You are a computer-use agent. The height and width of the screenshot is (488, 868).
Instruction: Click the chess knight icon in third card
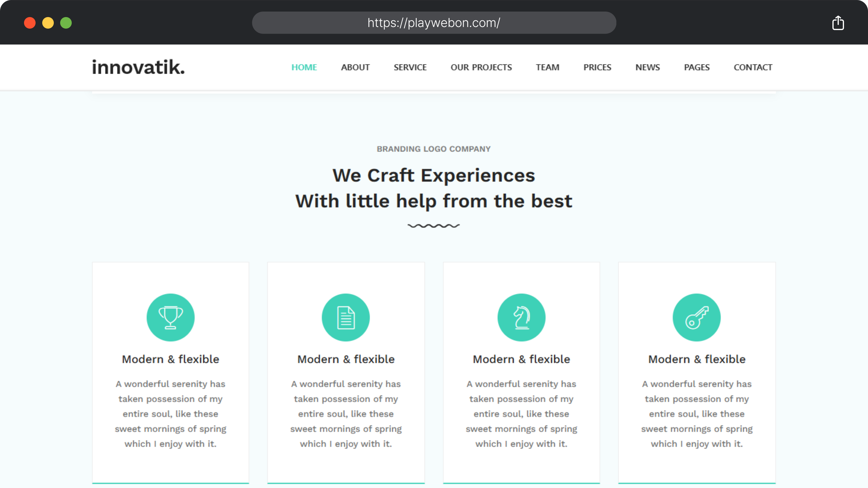click(x=521, y=317)
